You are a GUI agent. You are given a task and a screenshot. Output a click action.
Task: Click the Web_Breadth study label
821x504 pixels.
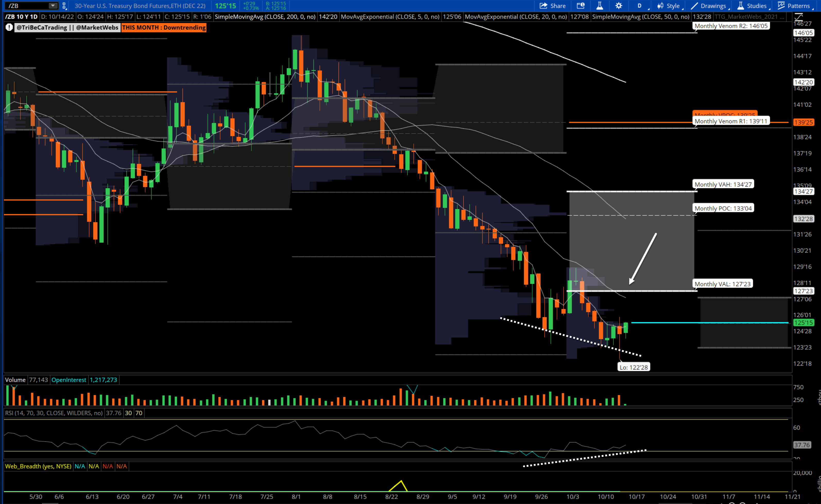pyautogui.click(x=38, y=466)
